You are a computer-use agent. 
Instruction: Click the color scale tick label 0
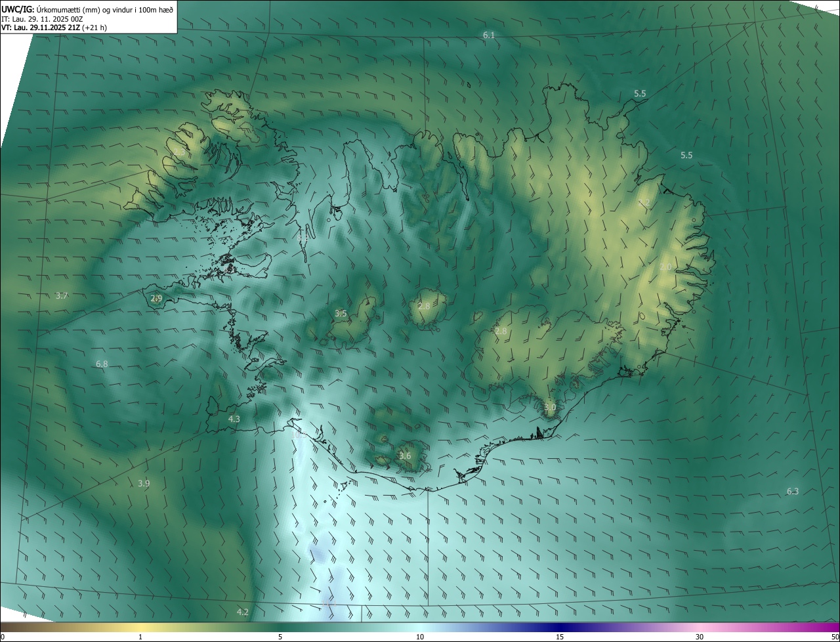(3, 637)
